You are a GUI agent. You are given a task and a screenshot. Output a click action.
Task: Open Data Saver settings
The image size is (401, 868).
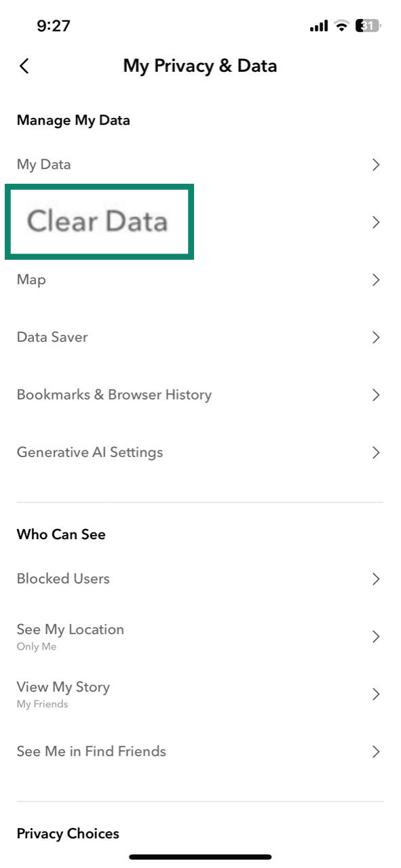pyautogui.click(x=52, y=337)
